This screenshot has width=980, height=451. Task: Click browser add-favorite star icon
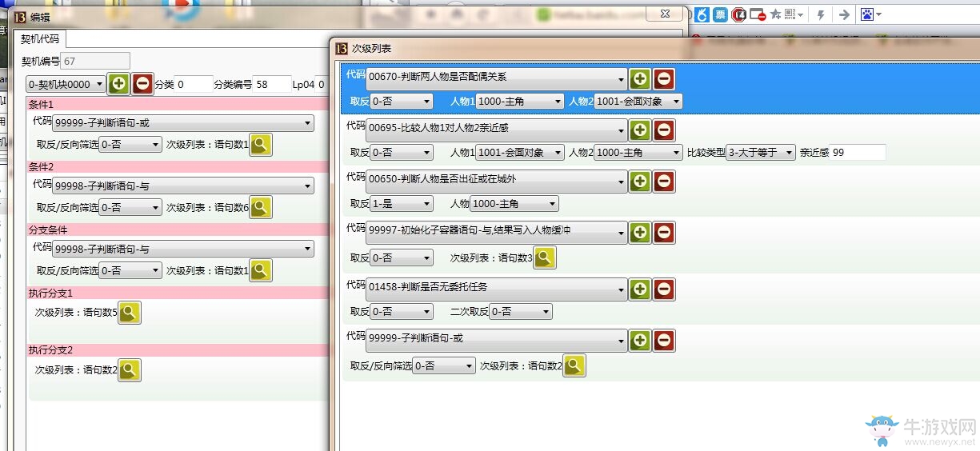coord(774,14)
